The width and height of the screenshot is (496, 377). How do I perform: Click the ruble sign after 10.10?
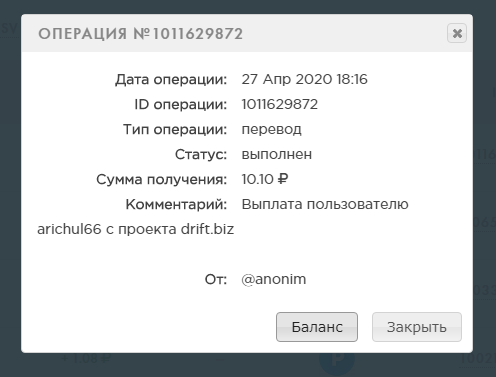[283, 179]
